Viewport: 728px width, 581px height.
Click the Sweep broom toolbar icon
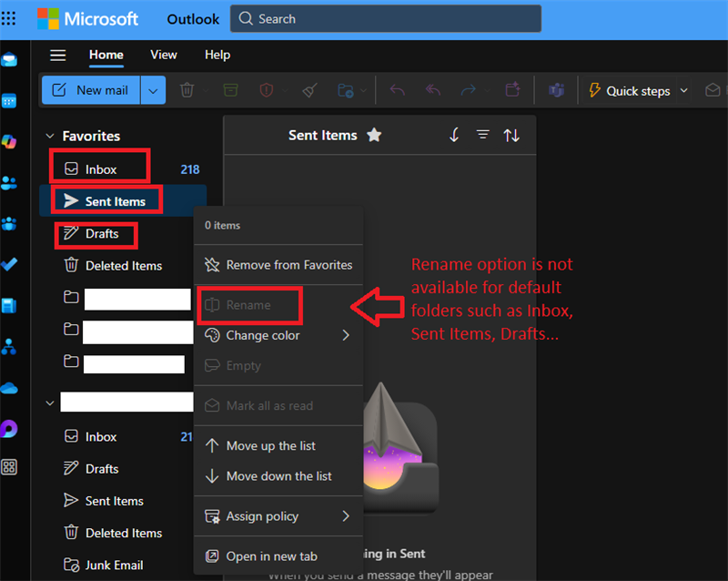coord(310,90)
